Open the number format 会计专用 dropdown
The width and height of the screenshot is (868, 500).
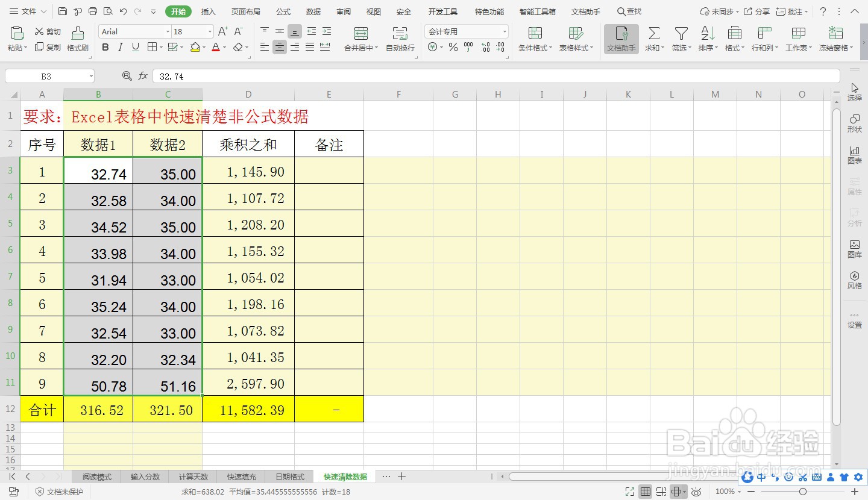pos(505,32)
